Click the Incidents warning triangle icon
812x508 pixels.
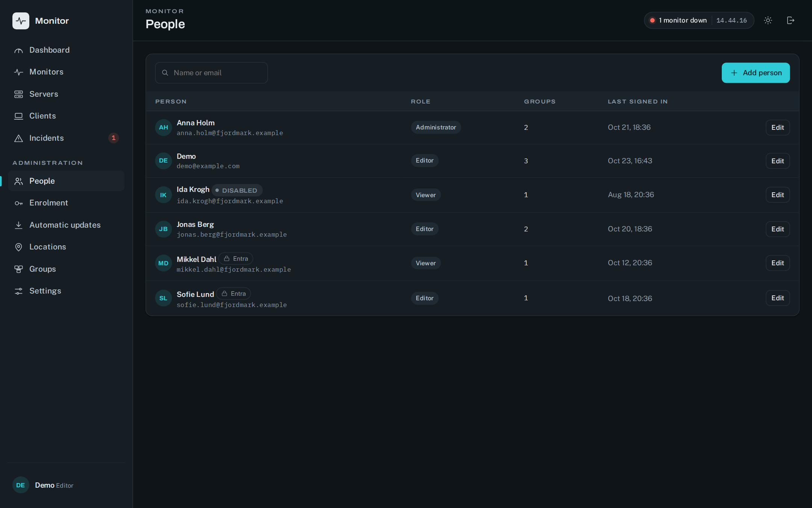pyautogui.click(x=18, y=138)
